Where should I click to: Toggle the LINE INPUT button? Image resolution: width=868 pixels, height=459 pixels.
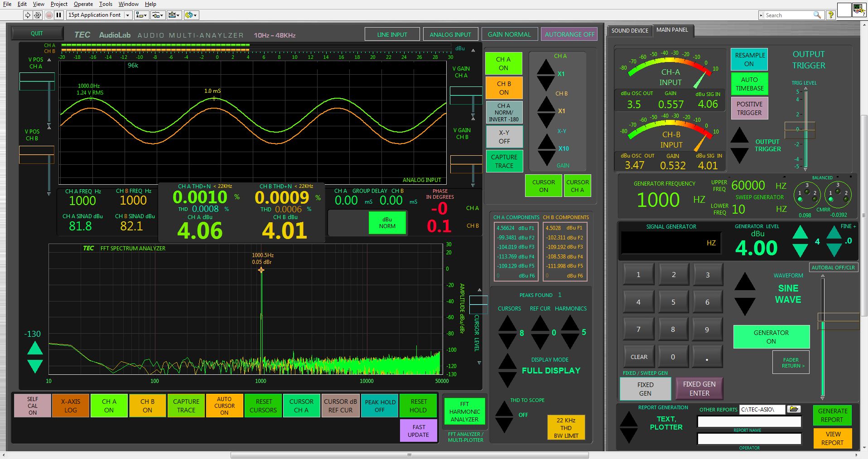(392, 34)
